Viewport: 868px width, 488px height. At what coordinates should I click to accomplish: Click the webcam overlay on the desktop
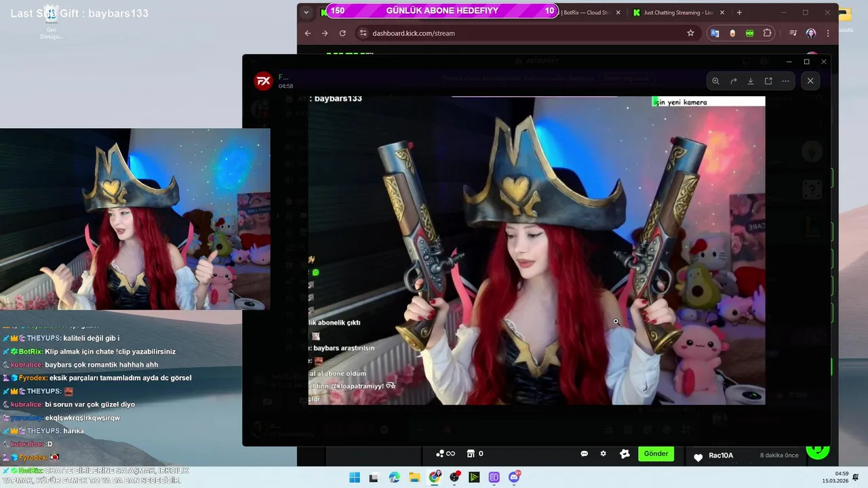tap(135, 219)
